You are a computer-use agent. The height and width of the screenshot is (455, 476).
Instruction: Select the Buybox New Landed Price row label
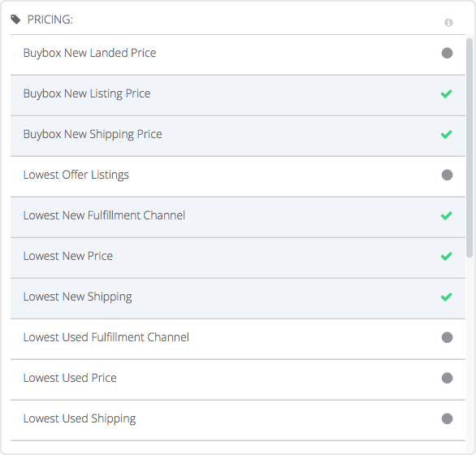click(89, 53)
